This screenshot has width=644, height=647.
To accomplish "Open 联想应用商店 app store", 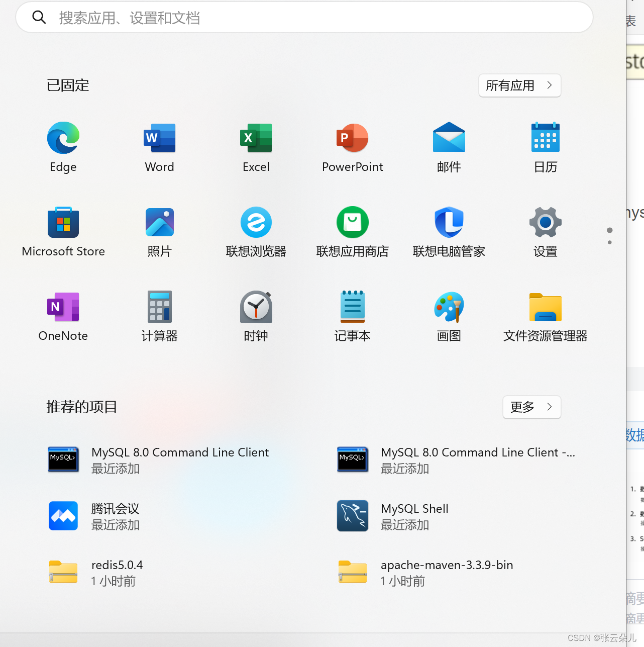I will tap(353, 222).
